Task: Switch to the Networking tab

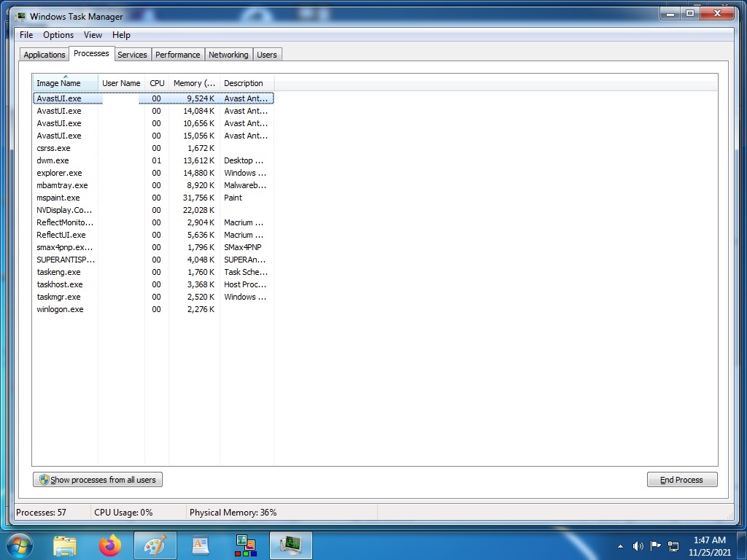Action: tap(228, 55)
